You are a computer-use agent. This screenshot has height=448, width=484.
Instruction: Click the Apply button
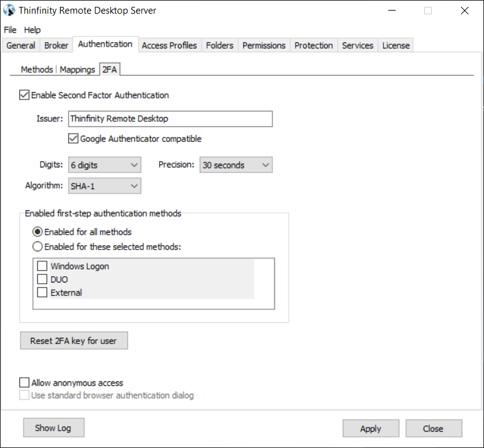371,428
